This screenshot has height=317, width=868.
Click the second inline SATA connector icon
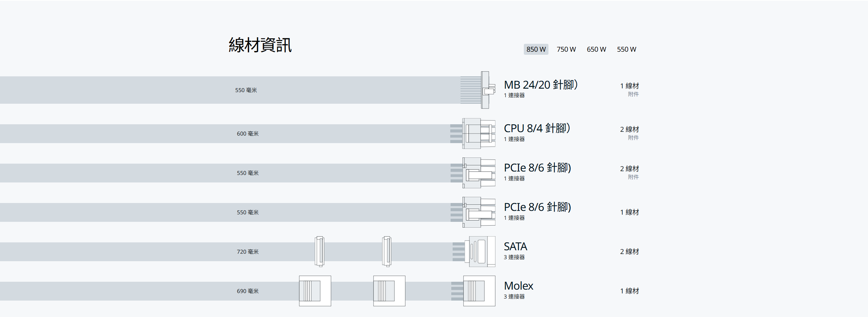click(387, 252)
